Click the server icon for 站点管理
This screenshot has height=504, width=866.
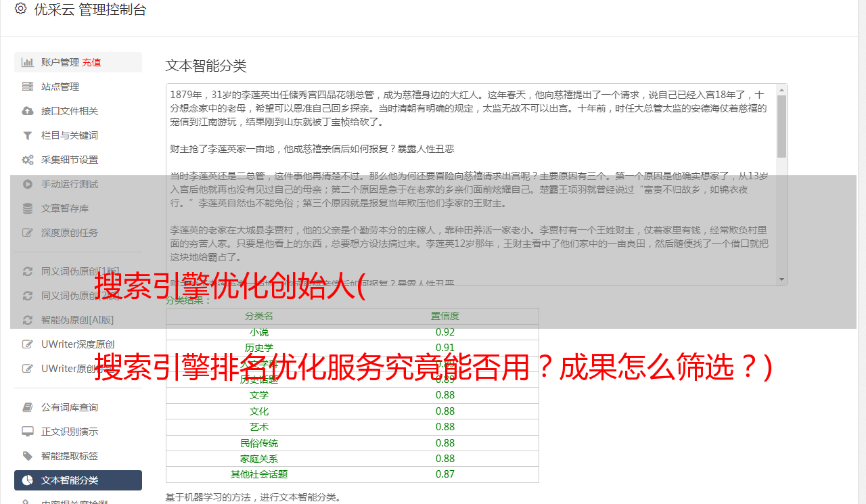28,87
